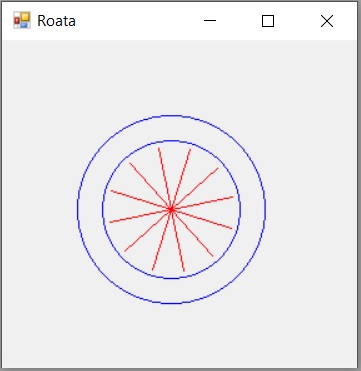The height and width of the screenshot is (371, 361).
Task: Click the tip of the nearly horizontal spoke pointing right and slightly up
Action: tap(233, 197)
